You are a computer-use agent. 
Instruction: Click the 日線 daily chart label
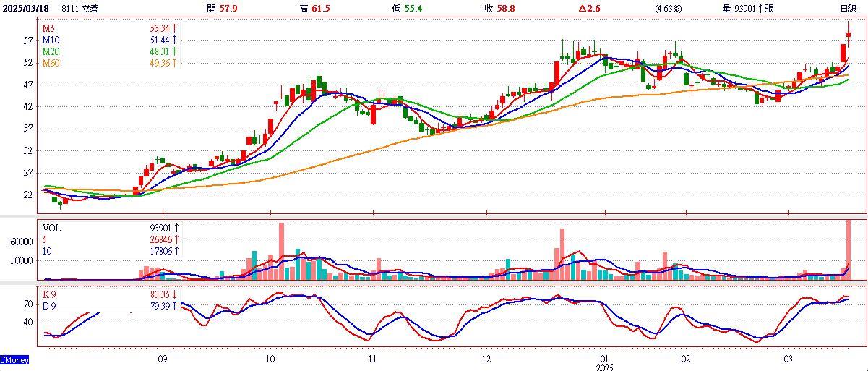tap(848, 8)
